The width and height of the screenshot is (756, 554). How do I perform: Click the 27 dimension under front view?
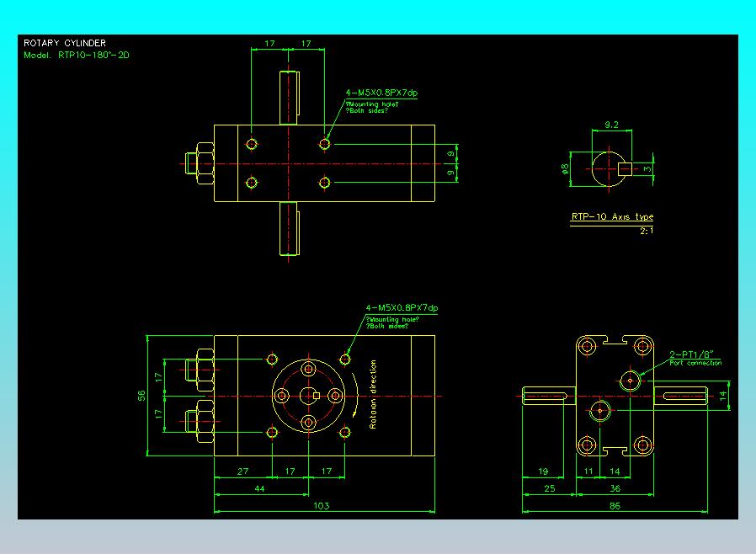click(x=243, y=471)
